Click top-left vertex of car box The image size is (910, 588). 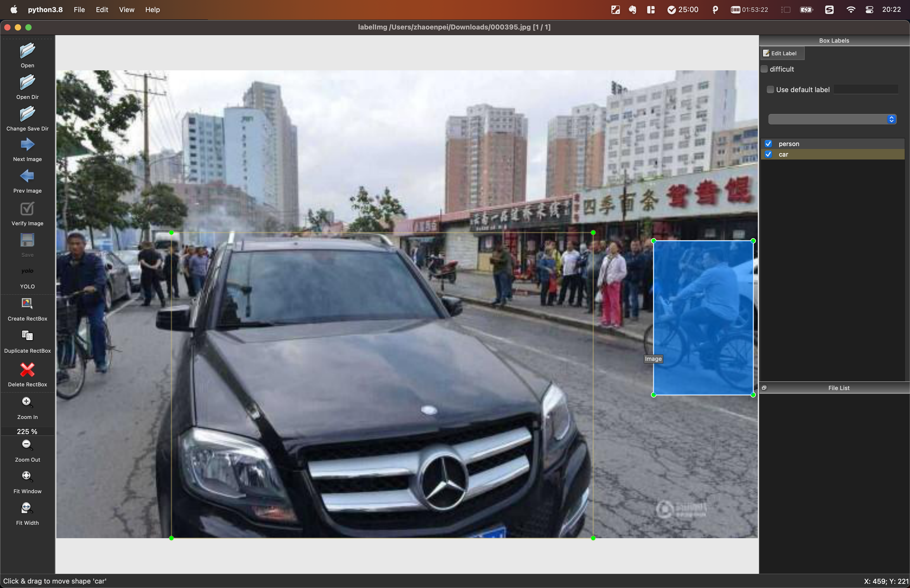[x=171, y=232]
